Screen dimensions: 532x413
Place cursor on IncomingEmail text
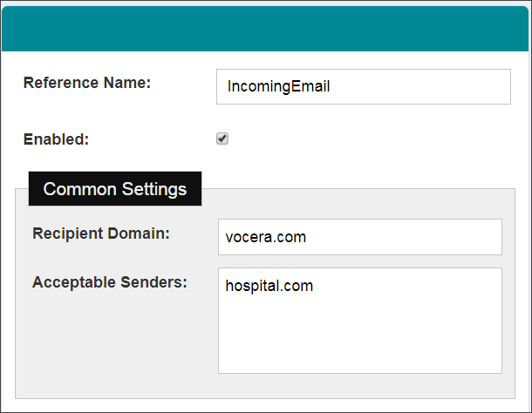(278, 86)
